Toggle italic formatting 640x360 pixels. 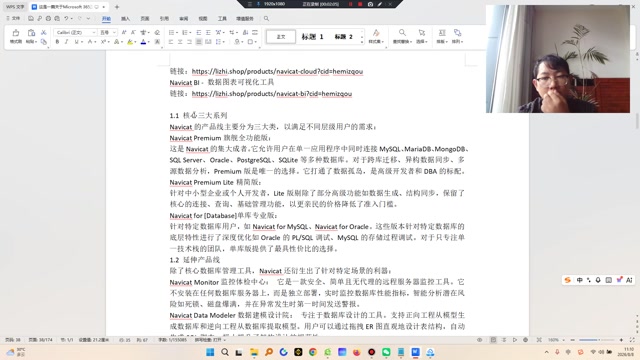point(66,42)
